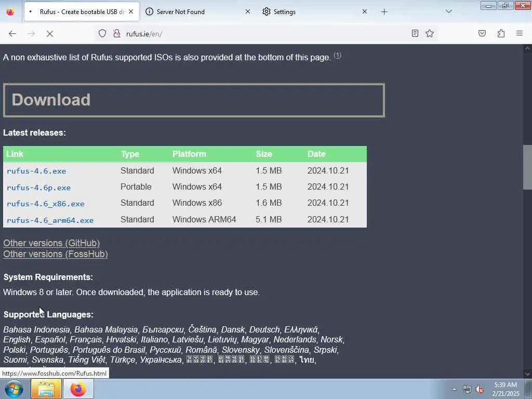This screenshot has width=532, height=399.
Task: Click the Latest releases heading
Action: pos(35,132)
